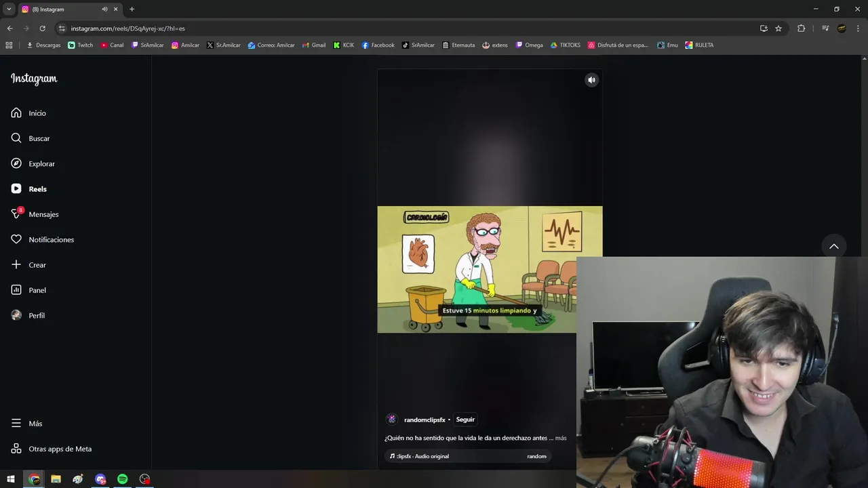Open the extens bookmark
868x488 pixels.
click(495, 45)
